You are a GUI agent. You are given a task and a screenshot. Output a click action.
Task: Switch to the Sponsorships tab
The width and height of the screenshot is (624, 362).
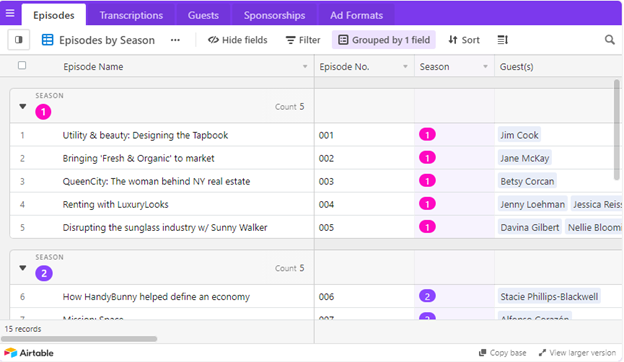tap(274, 15)
